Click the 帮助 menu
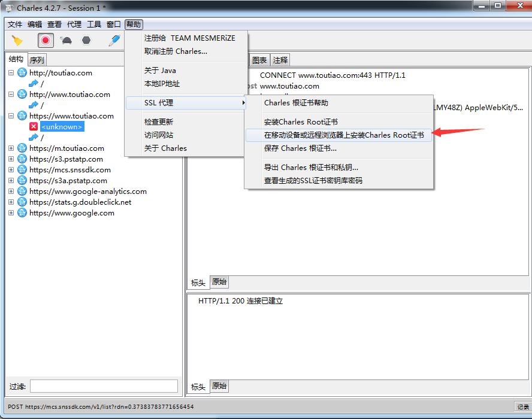 (134, 25)
